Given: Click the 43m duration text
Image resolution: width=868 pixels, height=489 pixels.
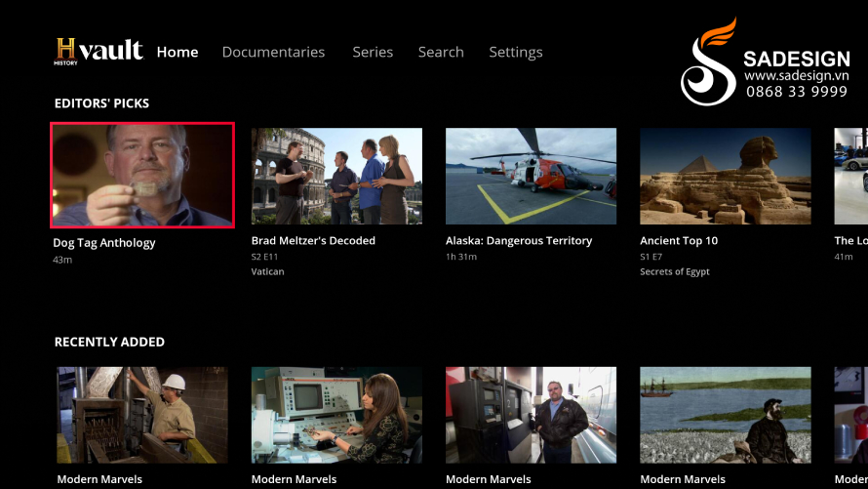Looking at the screenshot, I should pos(62,260).
